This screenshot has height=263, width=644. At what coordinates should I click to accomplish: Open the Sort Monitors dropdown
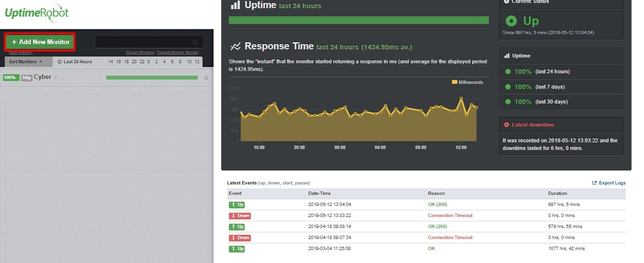click(26, 62)
